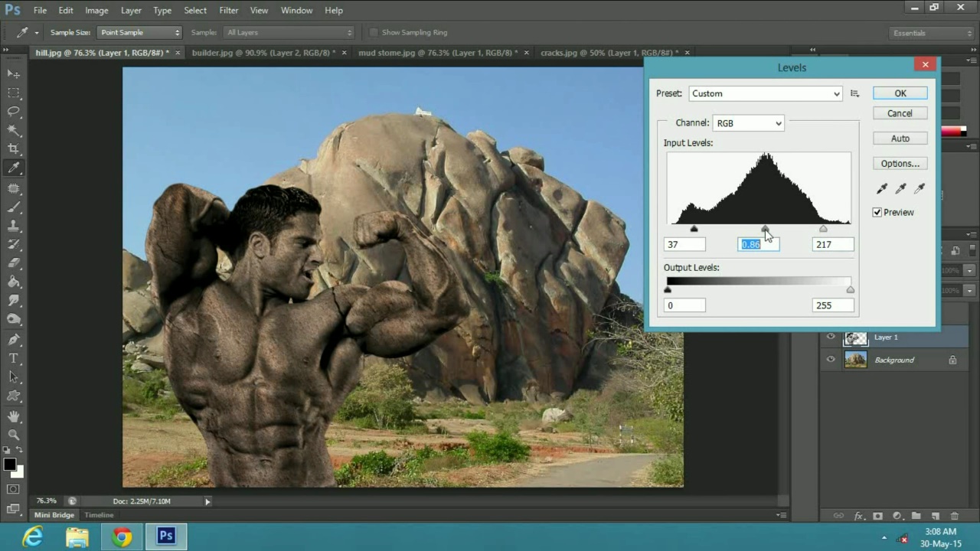Pick the gray point eyedropper in Levels
This screenshot has height=551, width=980.
[x=901, y=188]
